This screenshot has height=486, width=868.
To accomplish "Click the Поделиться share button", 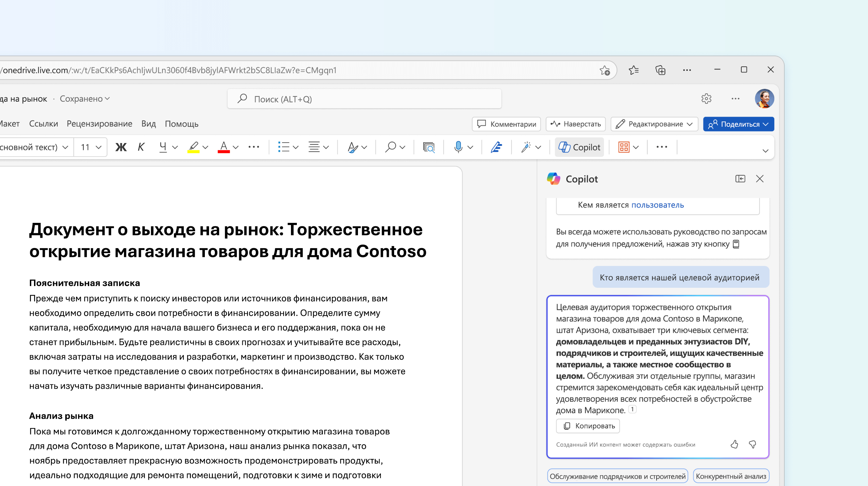I will coord(738,124).
